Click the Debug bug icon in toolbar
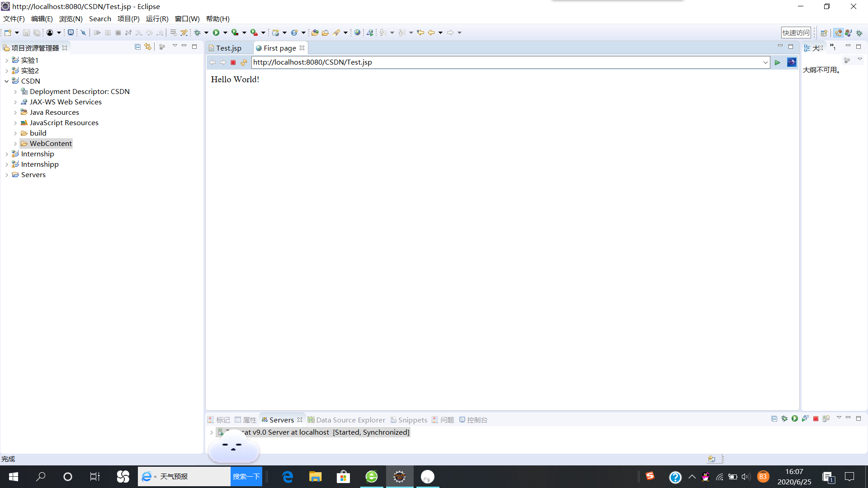The image size is (868, 488). 198,33
